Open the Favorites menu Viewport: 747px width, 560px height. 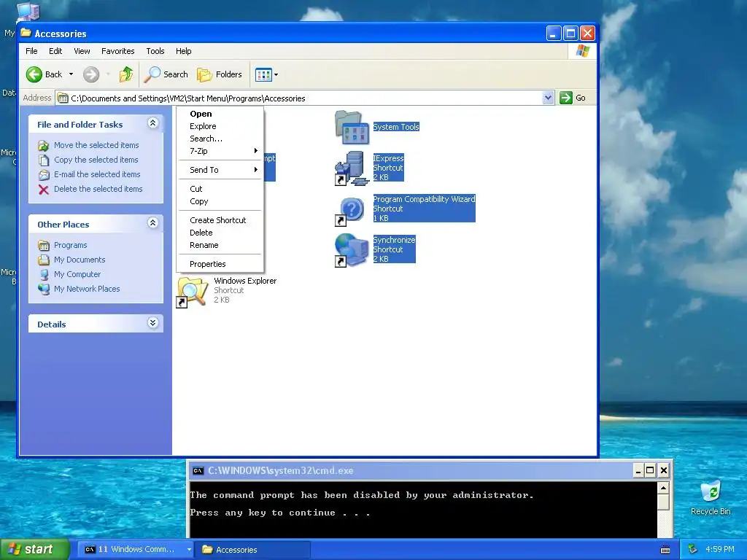117,51
